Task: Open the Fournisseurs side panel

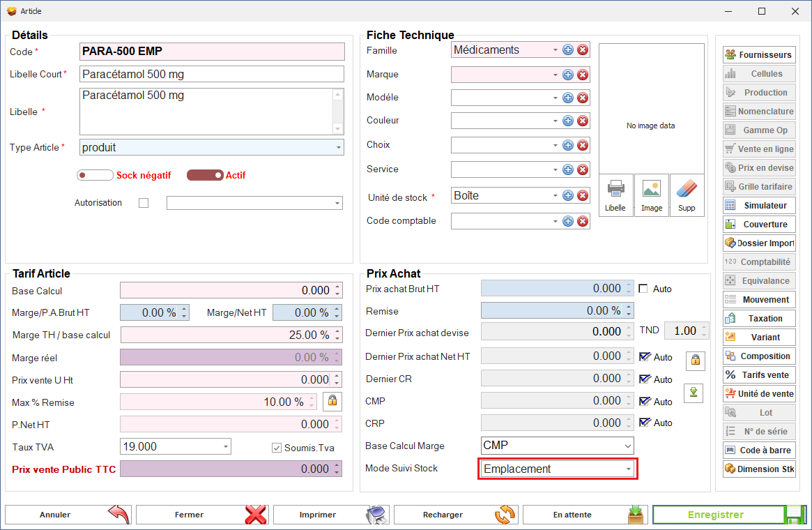Action: (759, 54)
